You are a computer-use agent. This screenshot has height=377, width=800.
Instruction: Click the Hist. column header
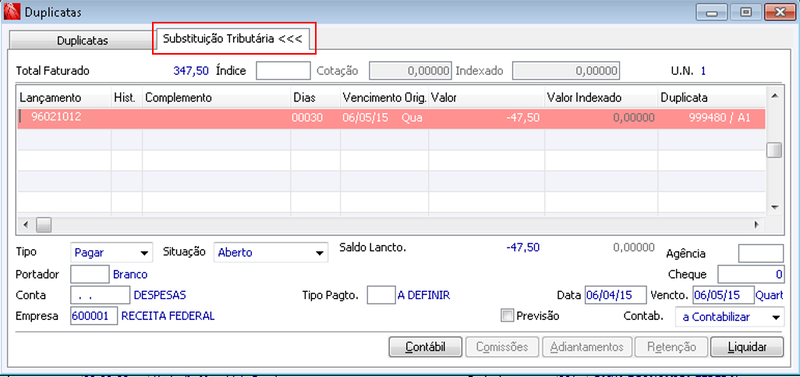pos(127,97)
